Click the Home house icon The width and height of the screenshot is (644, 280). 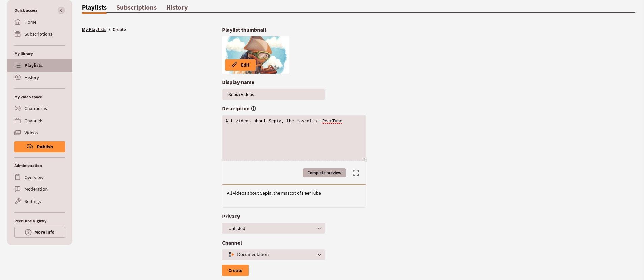(18, 22)
